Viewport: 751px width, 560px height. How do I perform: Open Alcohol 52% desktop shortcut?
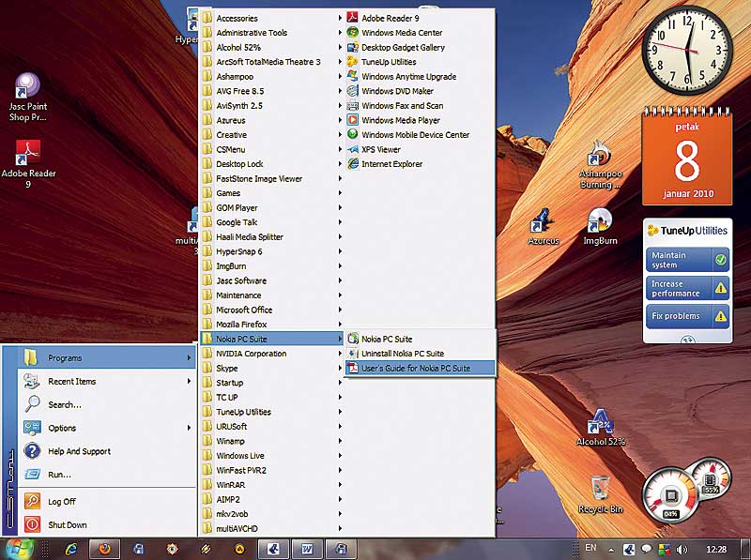(x=601, y=428)
